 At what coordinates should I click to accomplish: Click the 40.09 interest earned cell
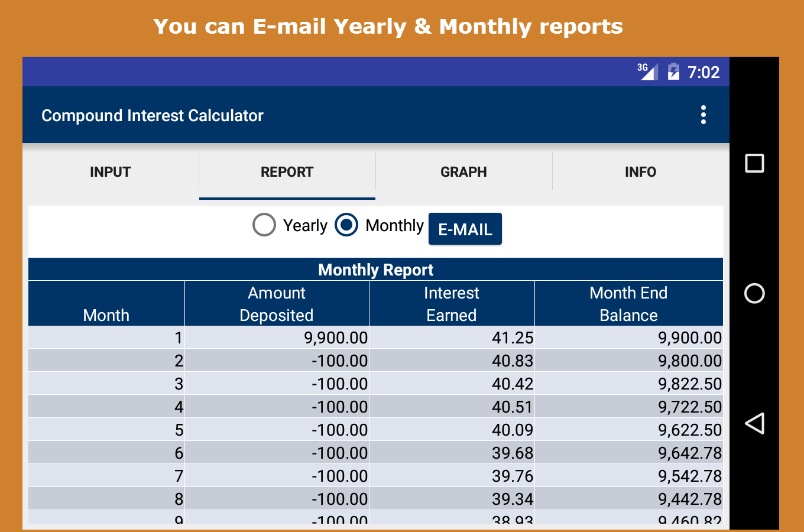[452, 430]
